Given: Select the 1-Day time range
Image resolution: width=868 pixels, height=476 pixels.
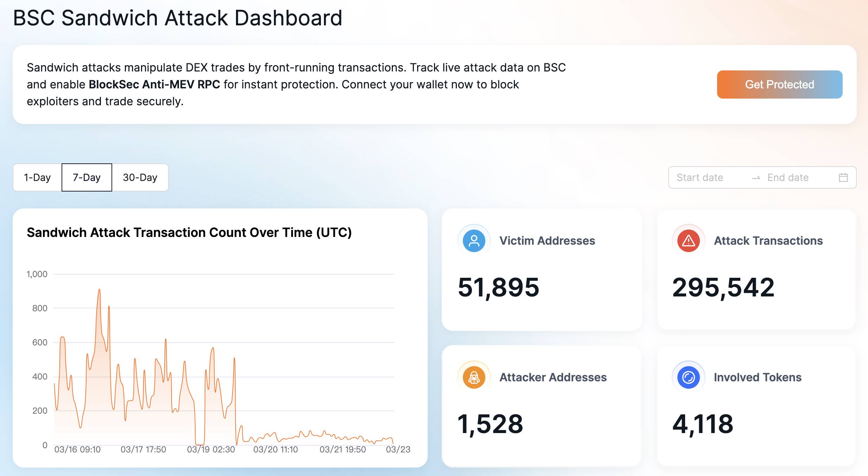Looking at the screenshot, I should tap(37, 177).
